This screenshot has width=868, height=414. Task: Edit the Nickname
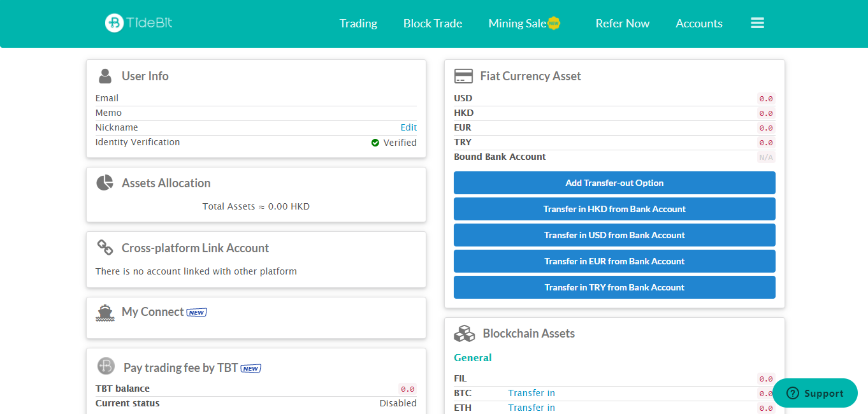tap(409, 127)
